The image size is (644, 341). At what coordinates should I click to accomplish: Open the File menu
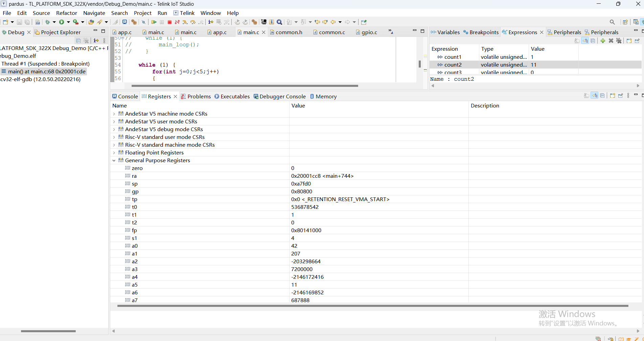[7, 13]
